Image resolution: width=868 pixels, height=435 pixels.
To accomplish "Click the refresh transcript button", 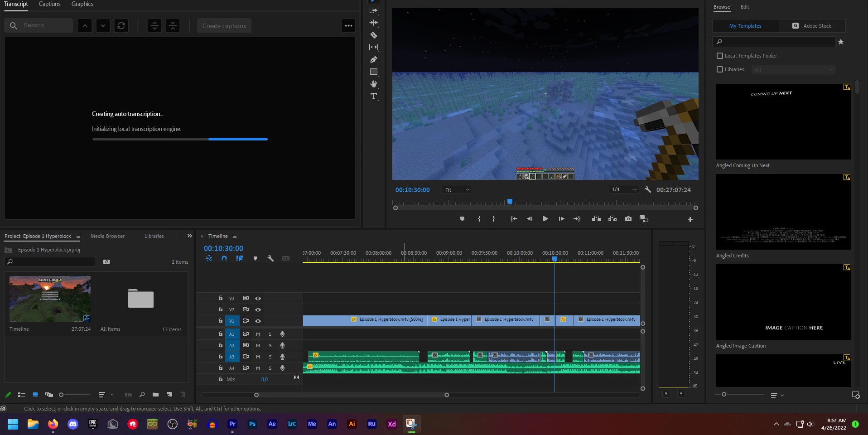I will point(121,26).
